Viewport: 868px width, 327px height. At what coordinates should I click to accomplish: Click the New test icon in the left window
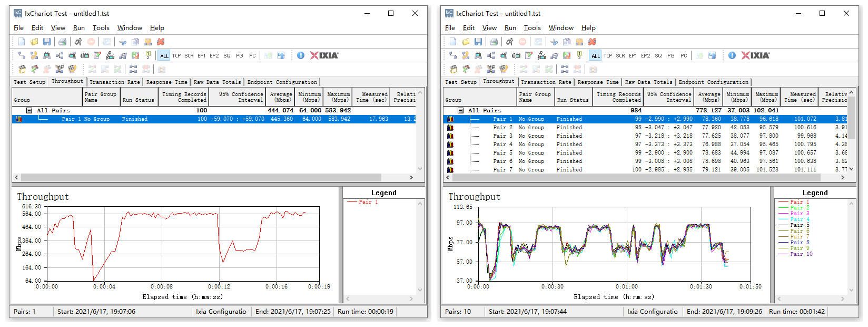pos(22,42)
